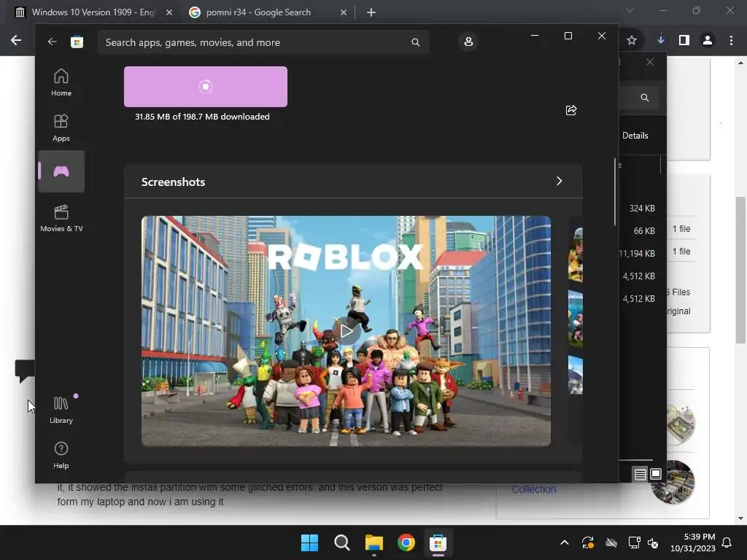The width and height of the screenshot is (747, 560).
Task: Open the clock showing 5:39 PM
Action: (x=693, y=542)
